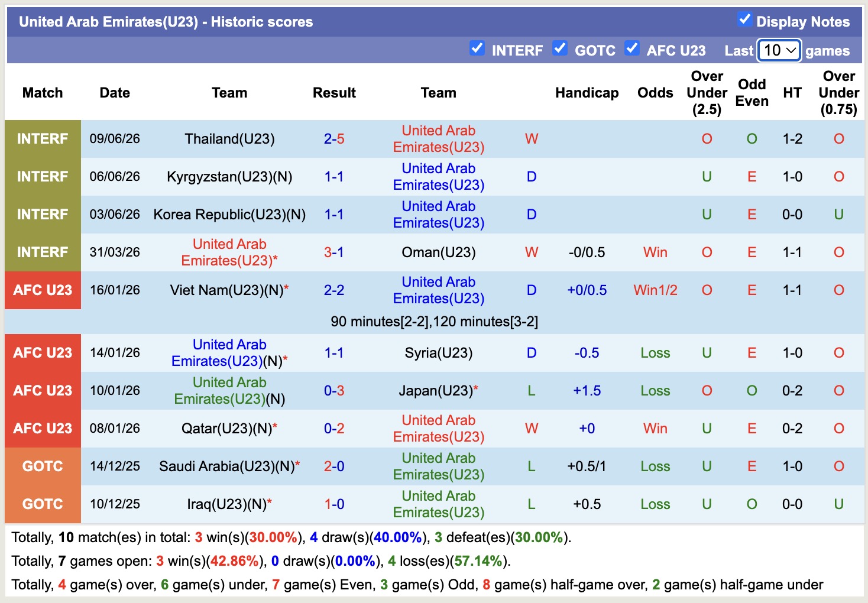
Task: Click the 57.14% loss rate in games open
Action: coord(478,561)
